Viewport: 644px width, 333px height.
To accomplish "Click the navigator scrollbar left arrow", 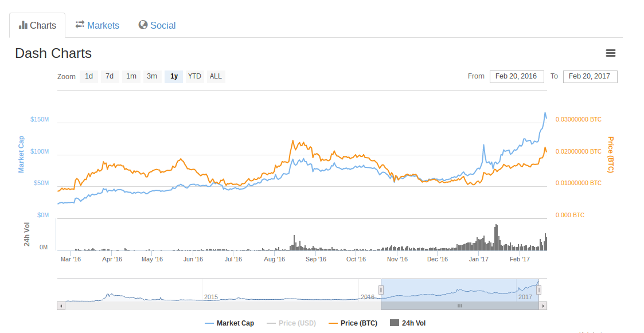I will click(x=61, y=306).
